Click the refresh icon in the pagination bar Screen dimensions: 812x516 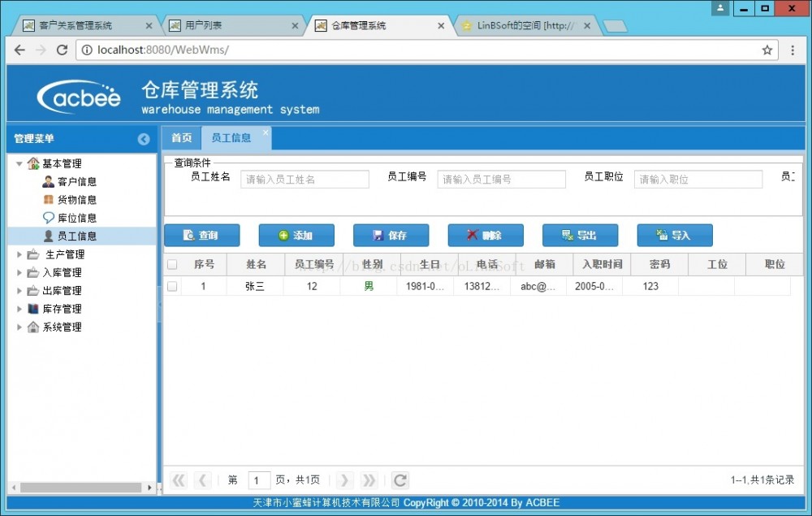click(400, 480)
